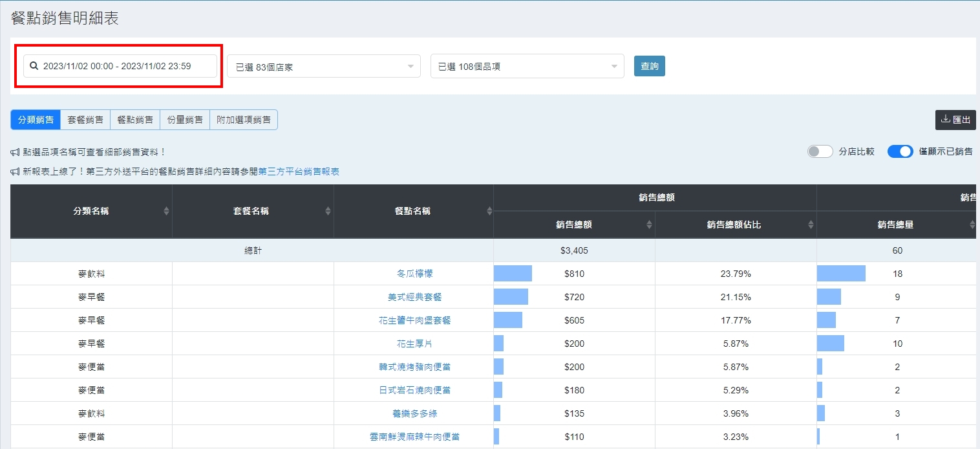The height and width of the screenshot is (449, 980).
Task: Click the 美式經典套餐 sales bar
Action: (511, 297)
